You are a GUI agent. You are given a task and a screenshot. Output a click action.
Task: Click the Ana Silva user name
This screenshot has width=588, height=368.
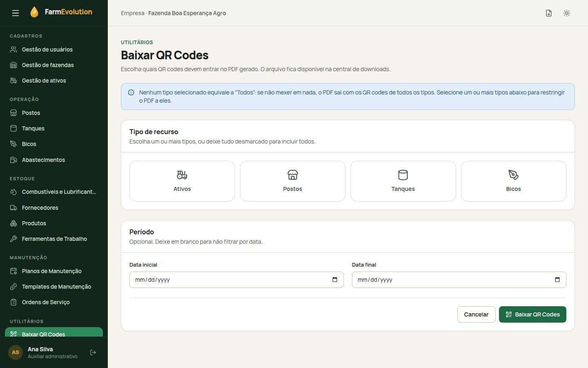click(40, 349)
